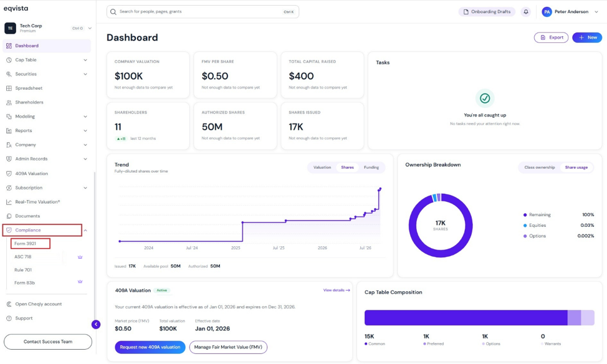Screen dimensions: 607x364
Task: Click the Real-Time Valuation graph icon
Action: 9,202
